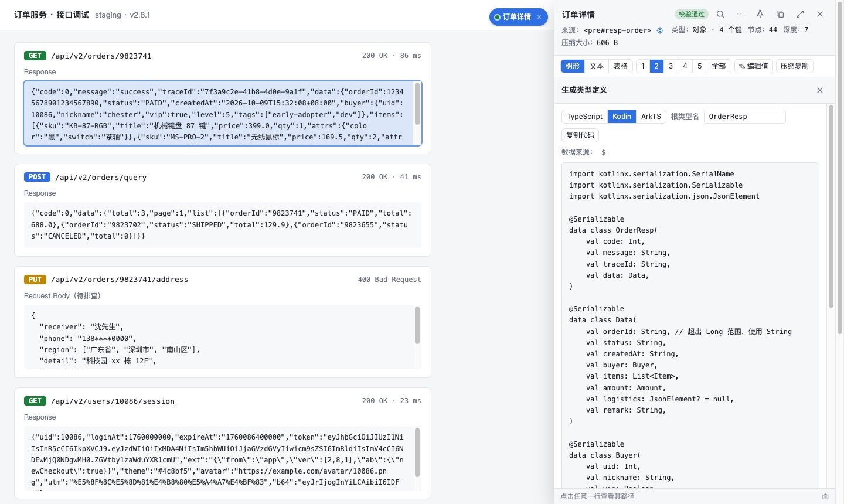Click the orders/9823741 response JSON block
Screen dimensions: 844x504
click(x=223, y=113)
